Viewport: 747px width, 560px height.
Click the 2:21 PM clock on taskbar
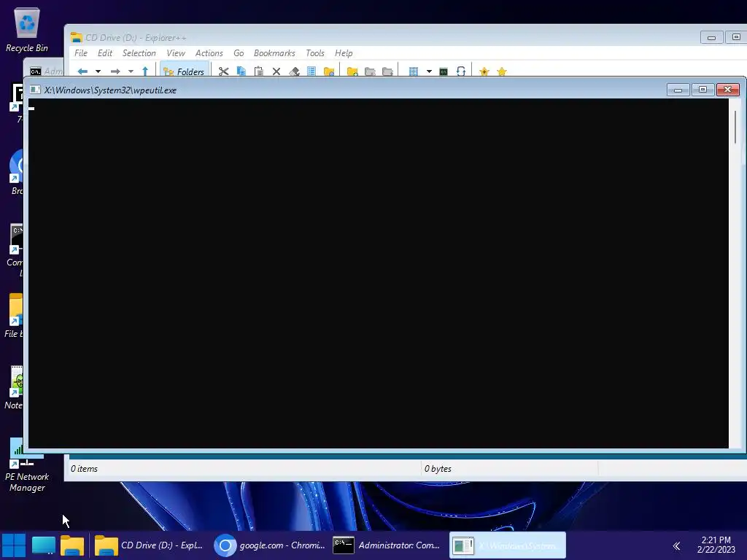pos(716,545)
